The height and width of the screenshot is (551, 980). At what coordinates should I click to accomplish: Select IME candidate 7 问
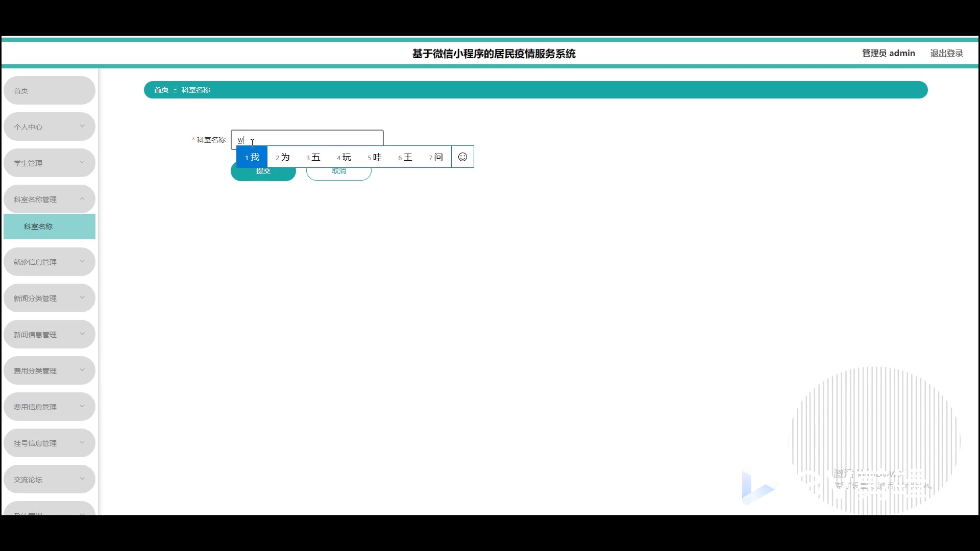[436, 157]
